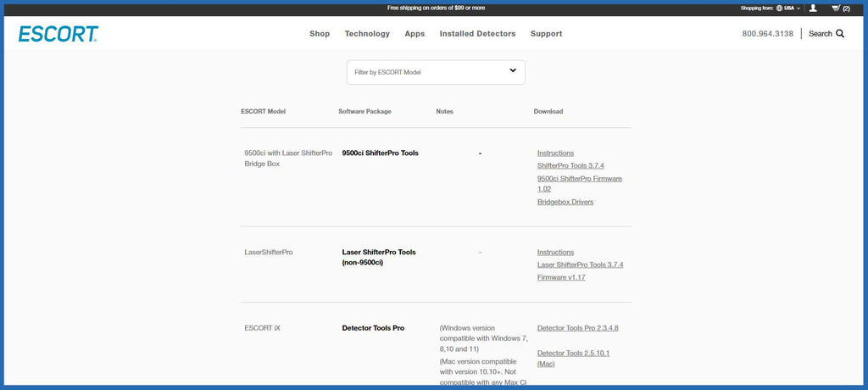Open the Support menu

(546, 34)
